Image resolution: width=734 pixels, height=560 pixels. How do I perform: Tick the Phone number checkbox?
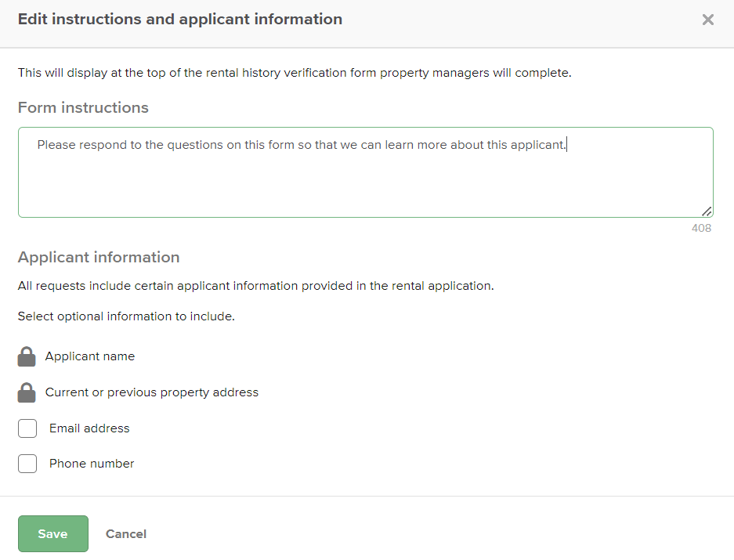point(27,464)
